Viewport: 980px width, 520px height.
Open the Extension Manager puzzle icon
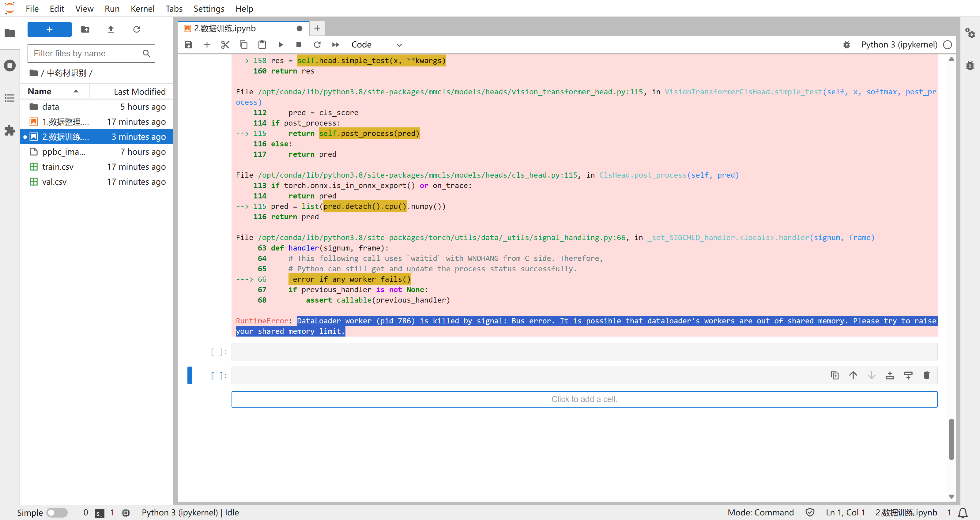click(10, 130)
